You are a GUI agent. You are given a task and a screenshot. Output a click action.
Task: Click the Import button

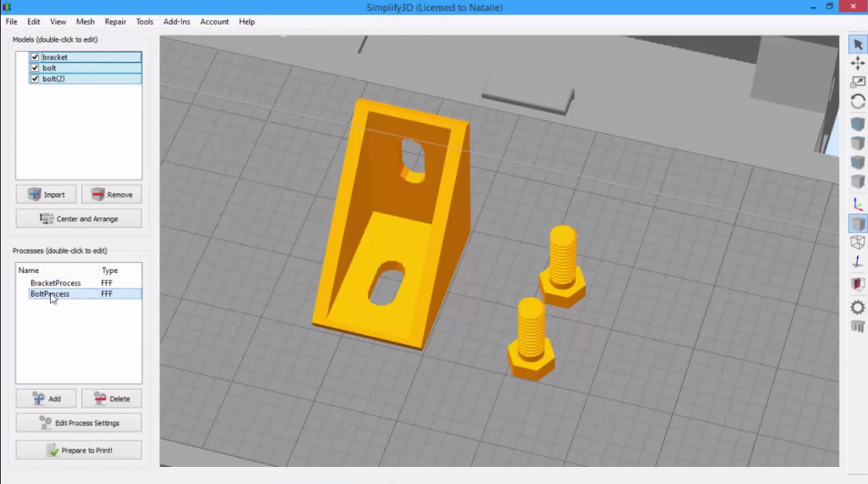(46, 194)
